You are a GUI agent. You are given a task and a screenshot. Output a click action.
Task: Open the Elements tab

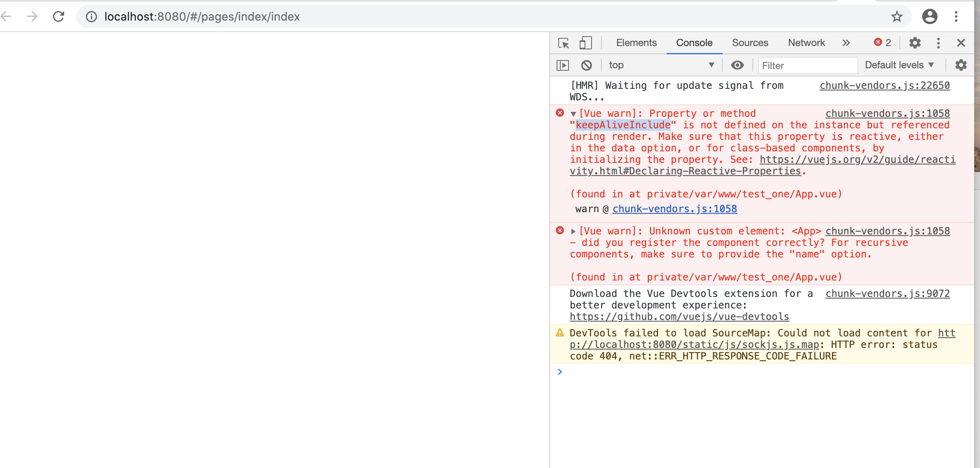636,43
